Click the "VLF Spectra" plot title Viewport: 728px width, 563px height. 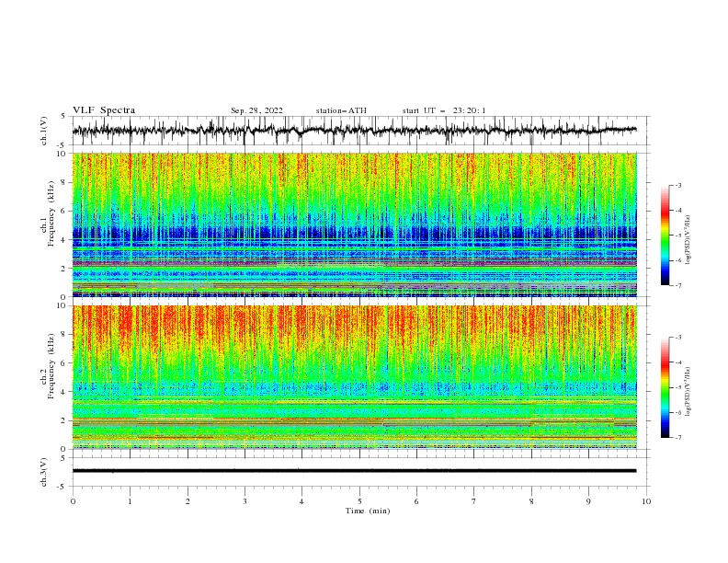tap(104, 110)
